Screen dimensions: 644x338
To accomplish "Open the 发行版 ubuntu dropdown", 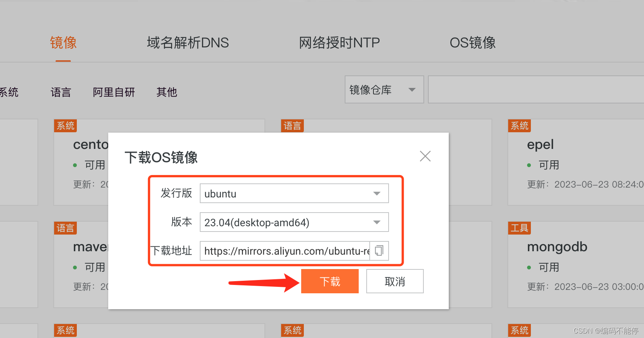I will pos(294,193).
